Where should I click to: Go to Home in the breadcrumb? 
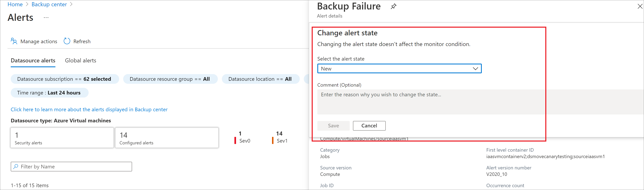click(15, 4)
